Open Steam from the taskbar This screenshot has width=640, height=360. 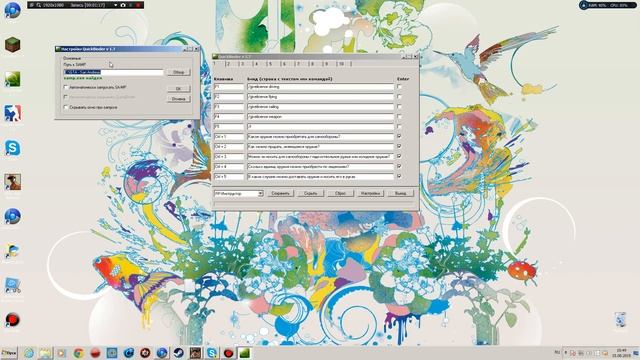178,353
